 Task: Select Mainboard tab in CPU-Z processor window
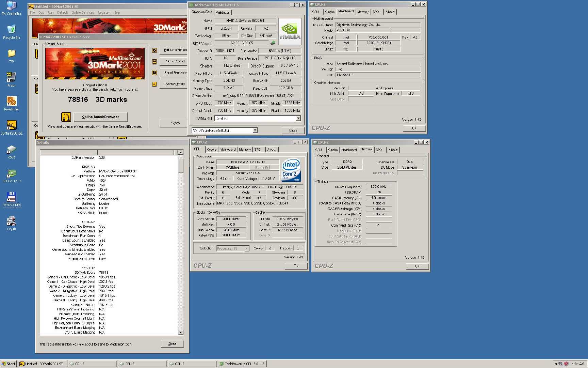click(x=228, y=150)
